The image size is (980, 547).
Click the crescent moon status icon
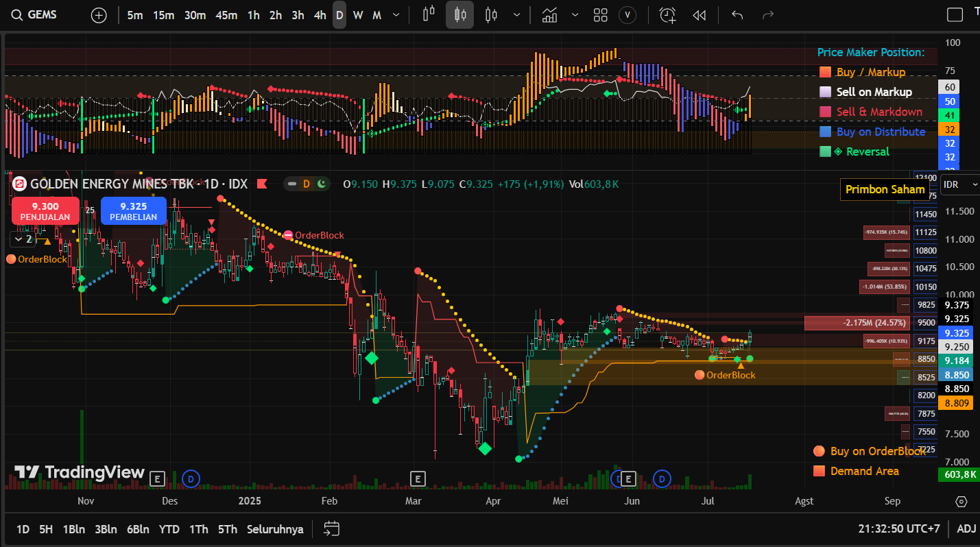click(x=320, y=184)
